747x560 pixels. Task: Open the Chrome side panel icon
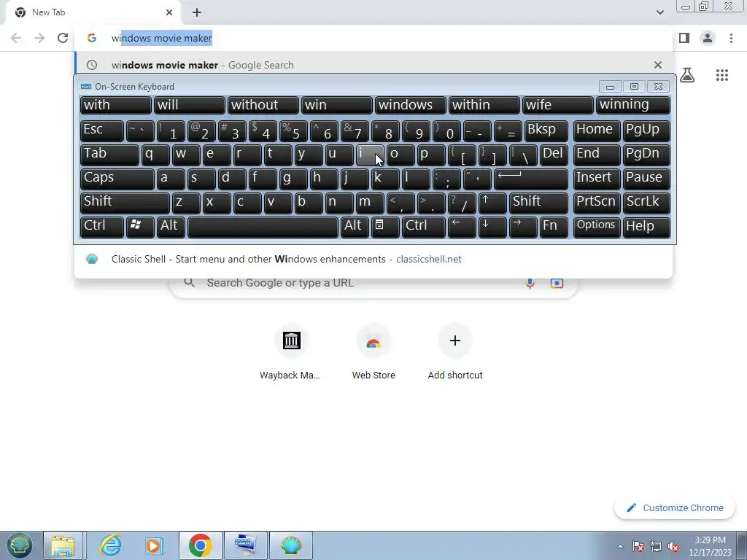click(x=684, y=38)
